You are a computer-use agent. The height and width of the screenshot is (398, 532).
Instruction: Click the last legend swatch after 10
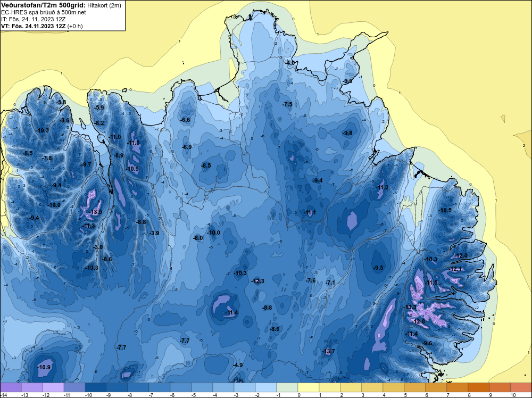coord(521,387)
